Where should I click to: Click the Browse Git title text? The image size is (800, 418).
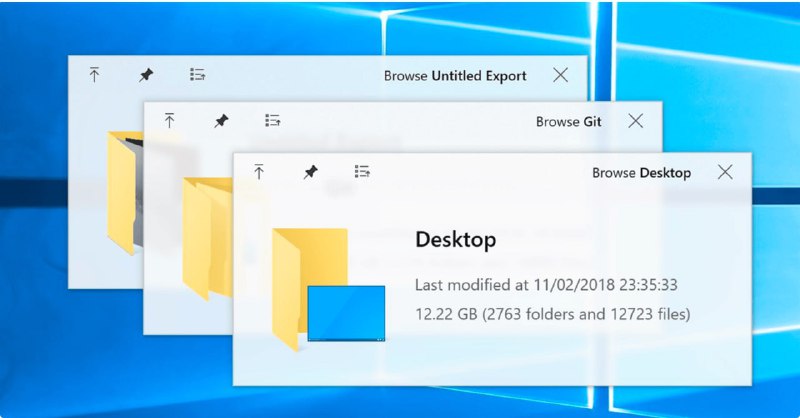coord(571,122)
